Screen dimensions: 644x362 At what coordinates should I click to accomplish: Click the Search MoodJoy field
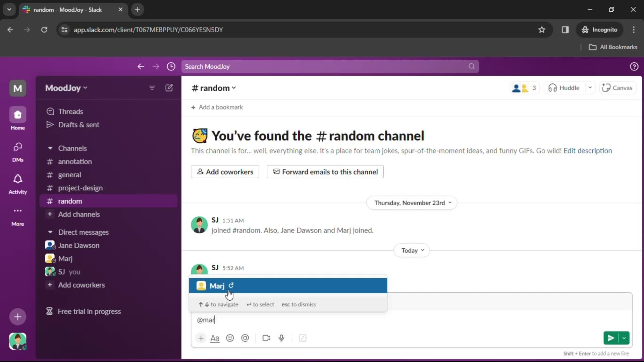point(330,67)
